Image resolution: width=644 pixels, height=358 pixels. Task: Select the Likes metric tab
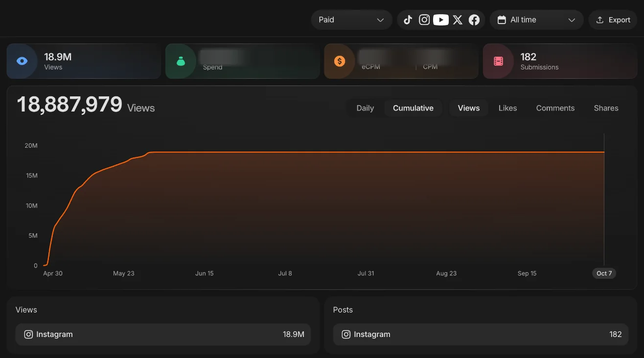click(x=507, y=108)
